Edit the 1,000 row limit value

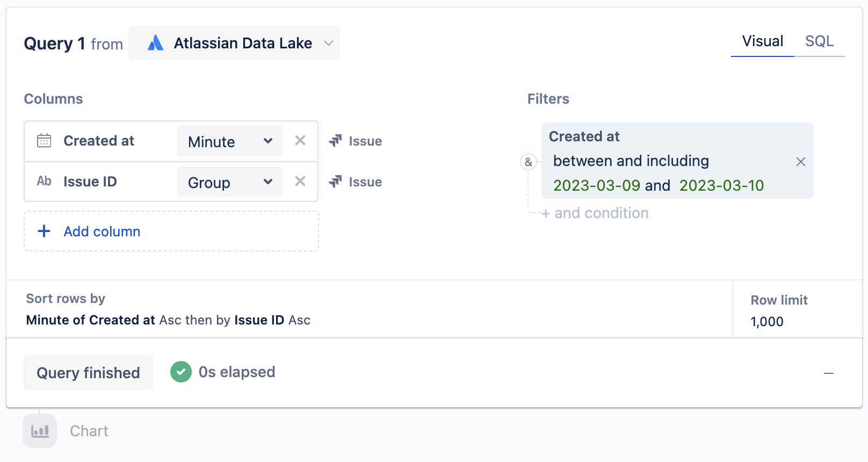(767, 322)
